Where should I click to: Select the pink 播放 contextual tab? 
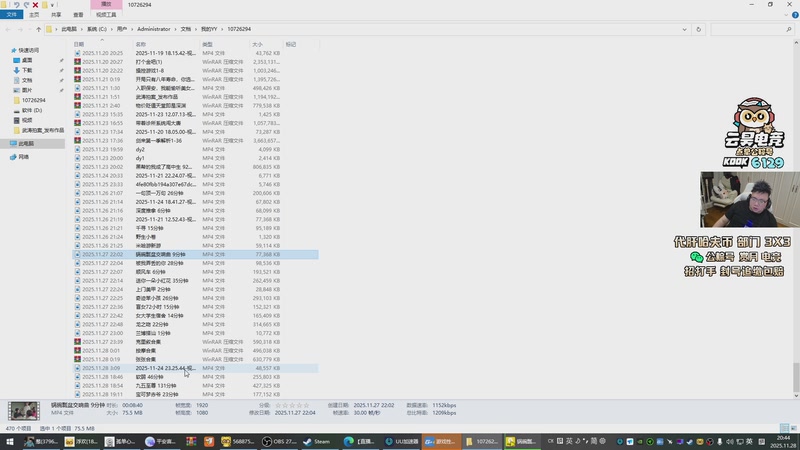point(106,4)
